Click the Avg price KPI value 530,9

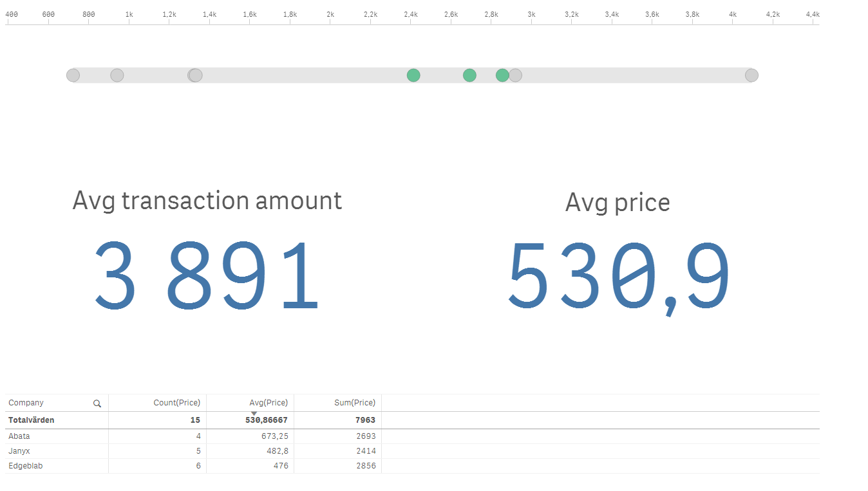tap(618, 278)
